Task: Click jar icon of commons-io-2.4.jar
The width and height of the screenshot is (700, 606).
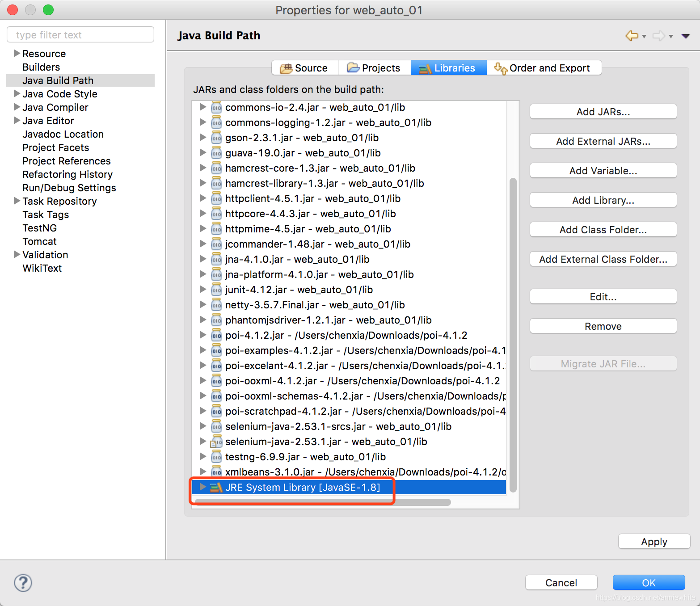Action: point(216,107)
